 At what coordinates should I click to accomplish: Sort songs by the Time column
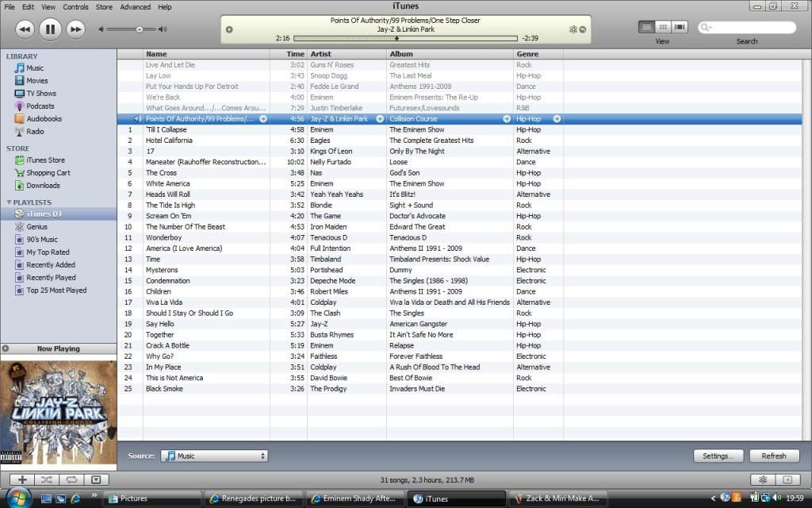pyautogui.click(x=289, y=54)
